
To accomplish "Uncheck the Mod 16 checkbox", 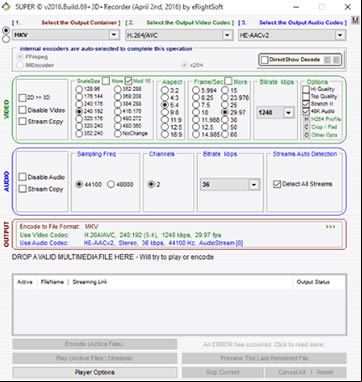I will [128, 81].
